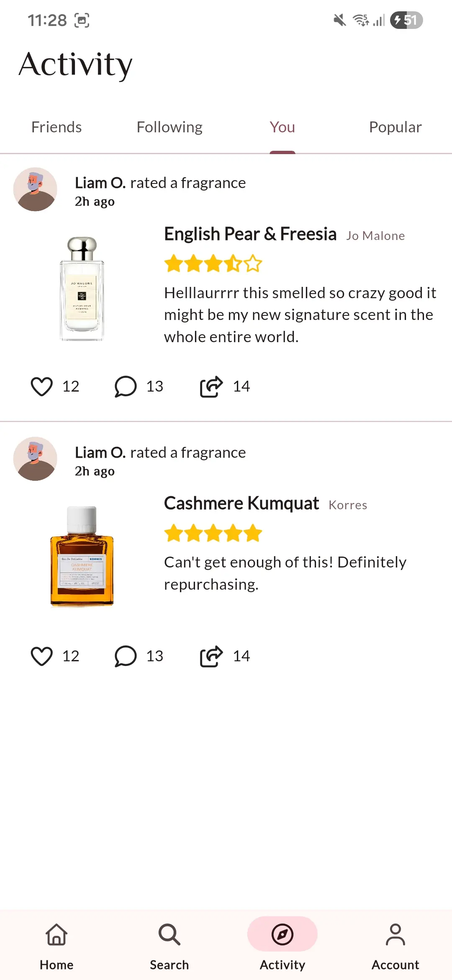Switch to the Following tab
The width and height of the screenshot is (452, 980).
[x=169, y=127]
